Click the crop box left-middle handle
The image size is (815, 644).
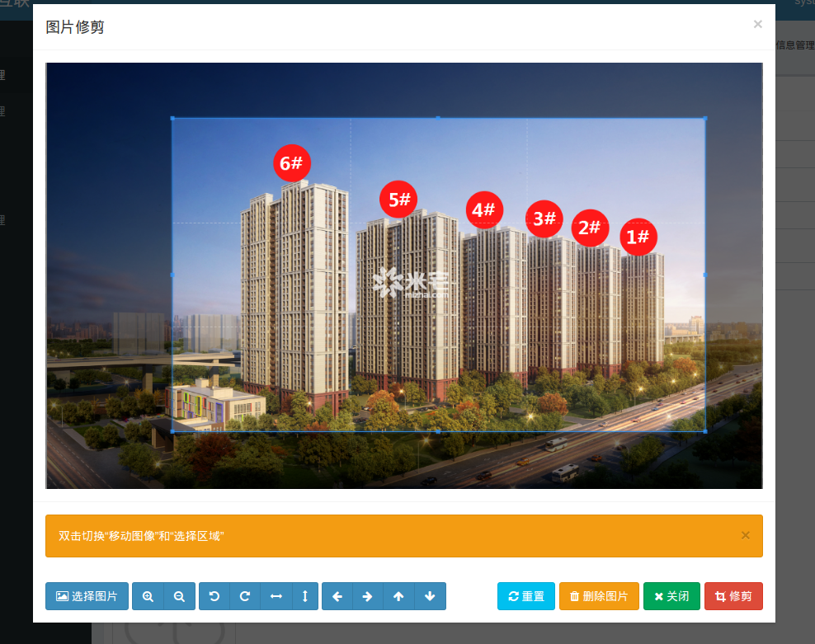(172, 274)
